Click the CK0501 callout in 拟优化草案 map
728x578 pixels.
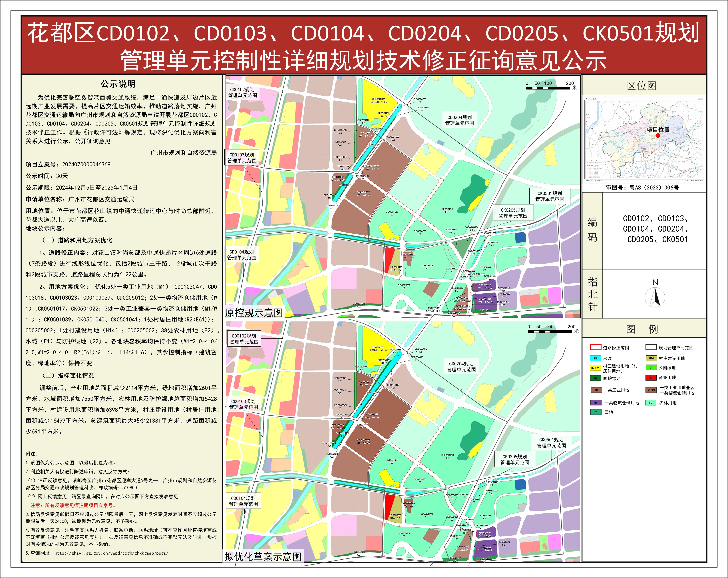click(x=551, y=443)
